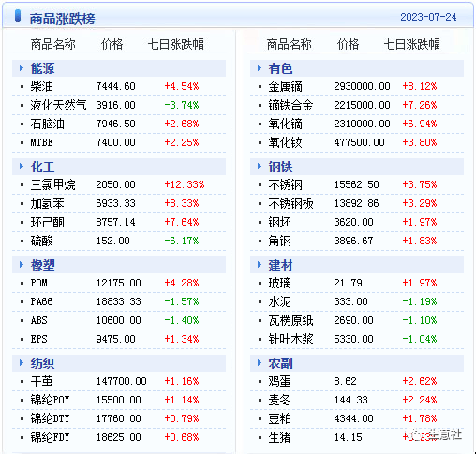
Task: Select commodity 锦纶DTY
Action: 50,418
